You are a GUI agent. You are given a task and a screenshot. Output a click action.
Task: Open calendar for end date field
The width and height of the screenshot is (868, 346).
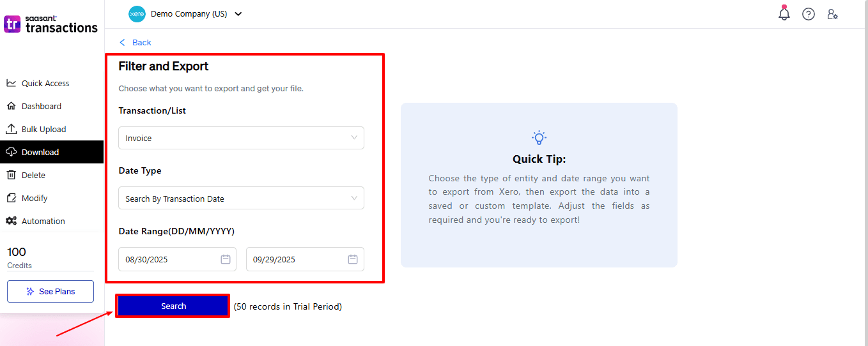tap(353, 259)
